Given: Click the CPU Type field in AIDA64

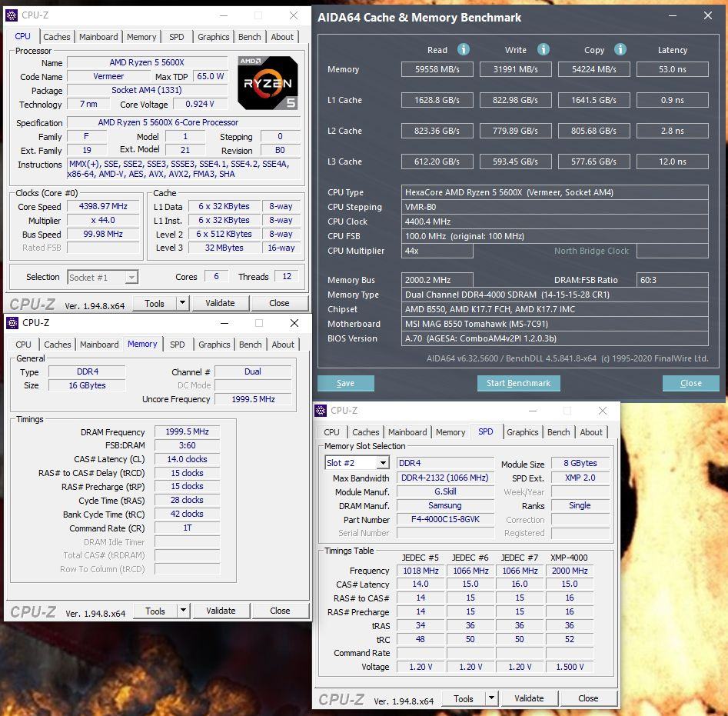Looking at the screenshot, I should (x=554, y=192).
